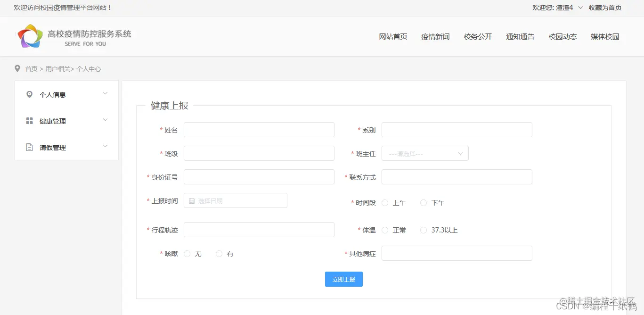
Task: Open the 班主任 dropdown
Action: [x=425, y=153]
